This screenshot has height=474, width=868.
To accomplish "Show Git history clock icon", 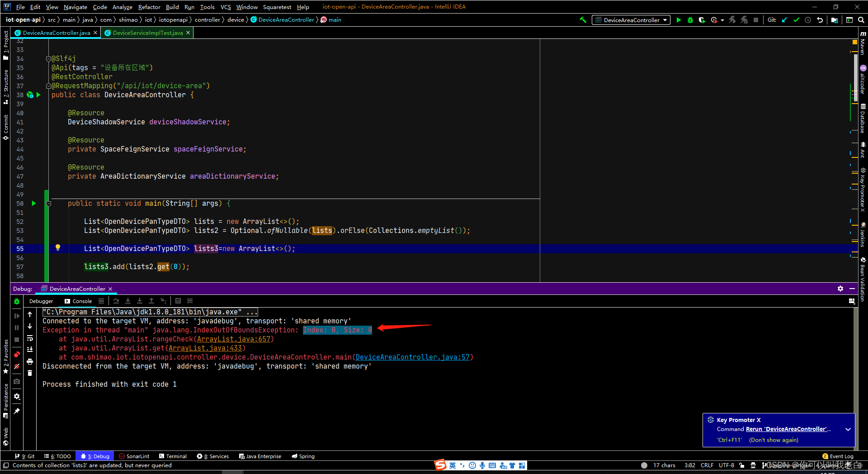I will tap(808, 20).
